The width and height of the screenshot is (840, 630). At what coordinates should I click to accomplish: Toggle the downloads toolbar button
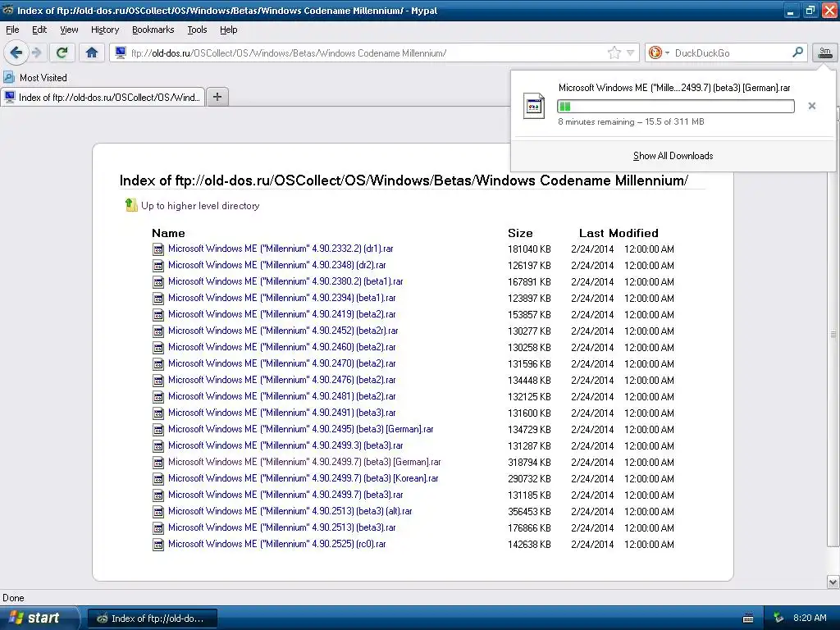tap(824, 52)
